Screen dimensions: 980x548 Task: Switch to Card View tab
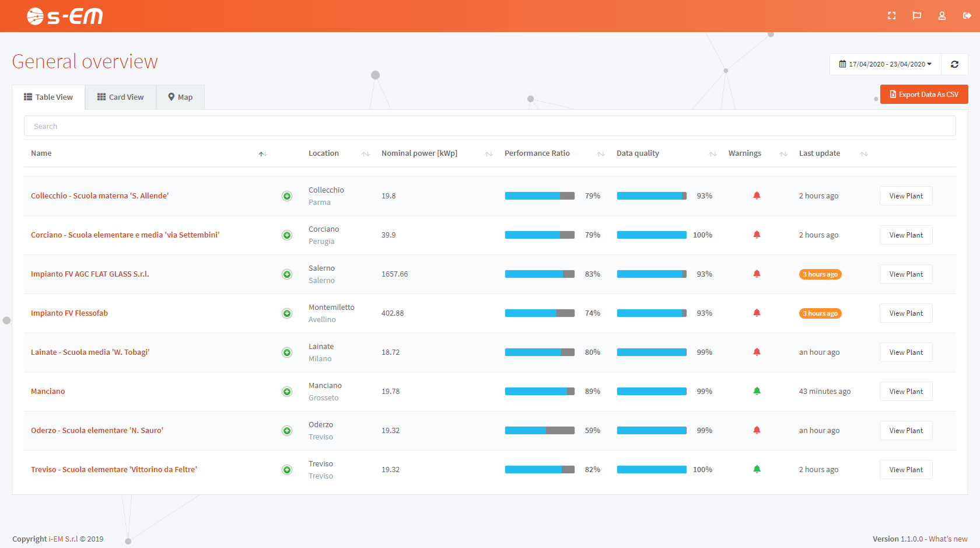click(121, 97)
